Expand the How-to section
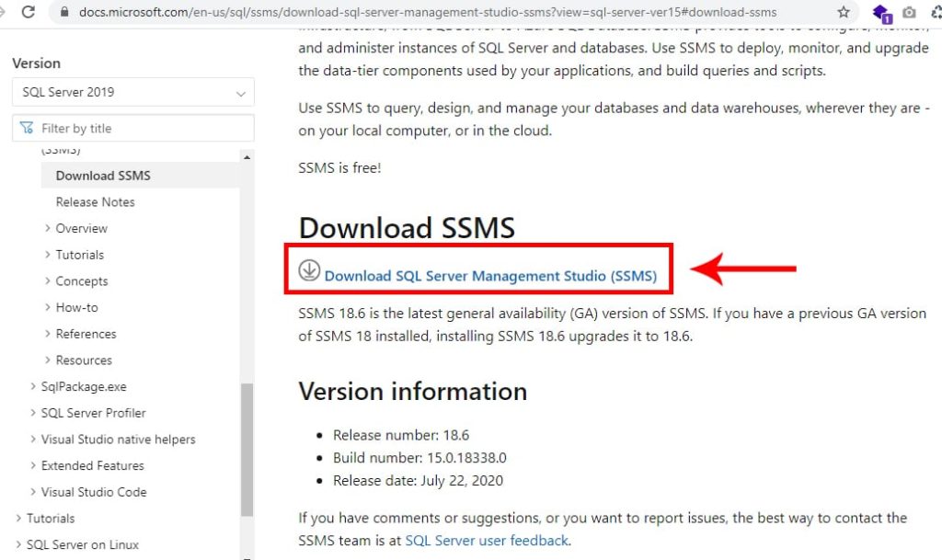 tap(77, 307)
